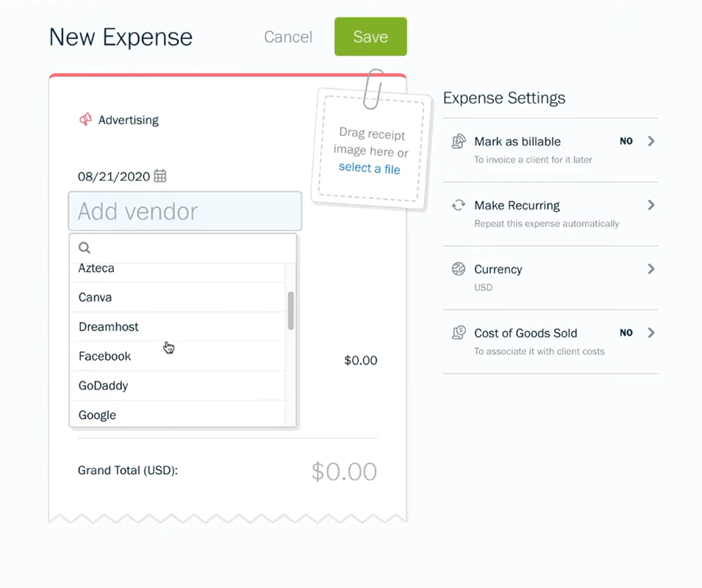Click the Grand Total $0.00 value

point(344,472)
